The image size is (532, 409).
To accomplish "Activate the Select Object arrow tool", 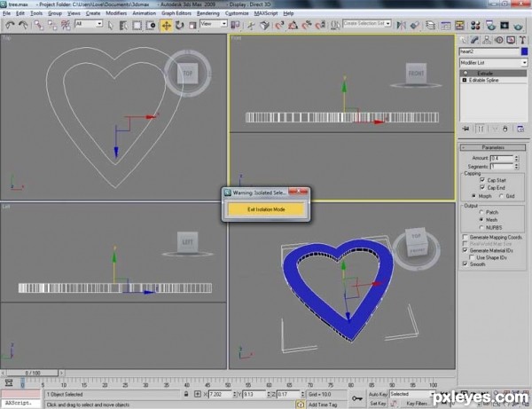I will pos(110,25).
